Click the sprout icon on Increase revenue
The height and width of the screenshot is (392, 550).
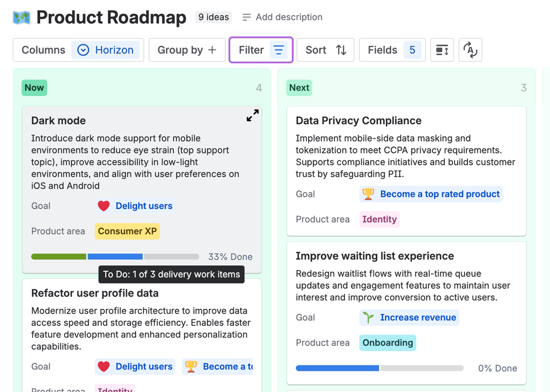point(368,318)
